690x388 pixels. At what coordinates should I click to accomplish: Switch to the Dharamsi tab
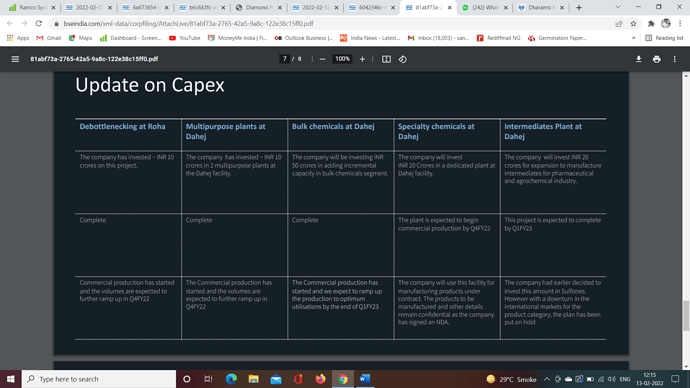point(540,7)
